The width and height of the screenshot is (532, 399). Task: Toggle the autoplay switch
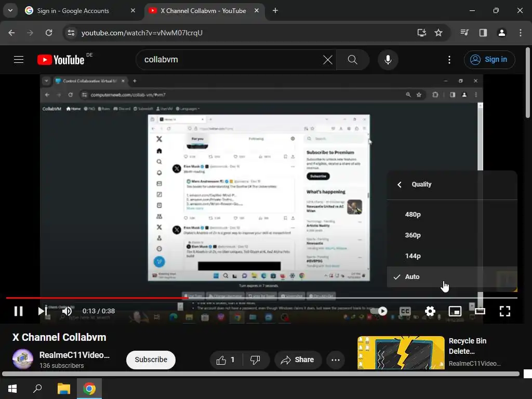pyautogui.click(x=379, y=311)
